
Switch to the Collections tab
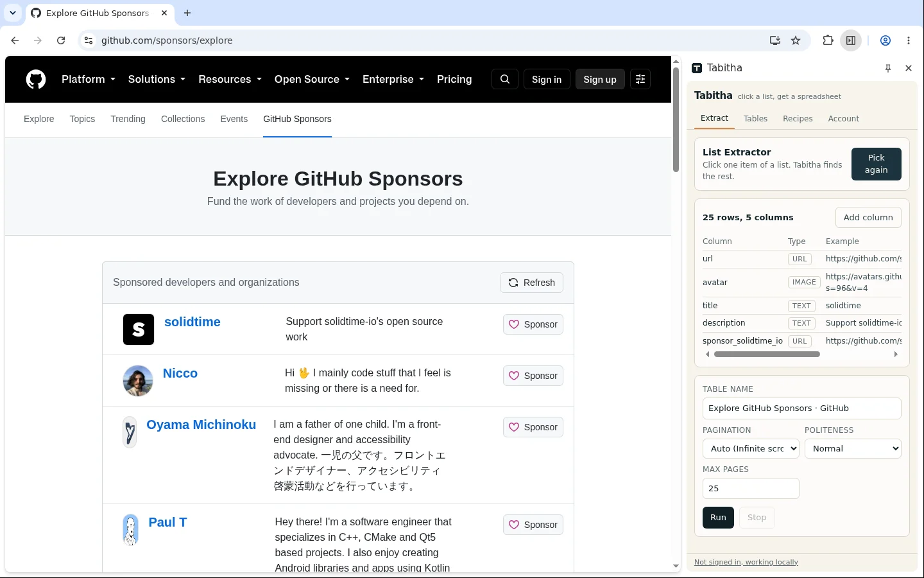(x=183, y=119)
